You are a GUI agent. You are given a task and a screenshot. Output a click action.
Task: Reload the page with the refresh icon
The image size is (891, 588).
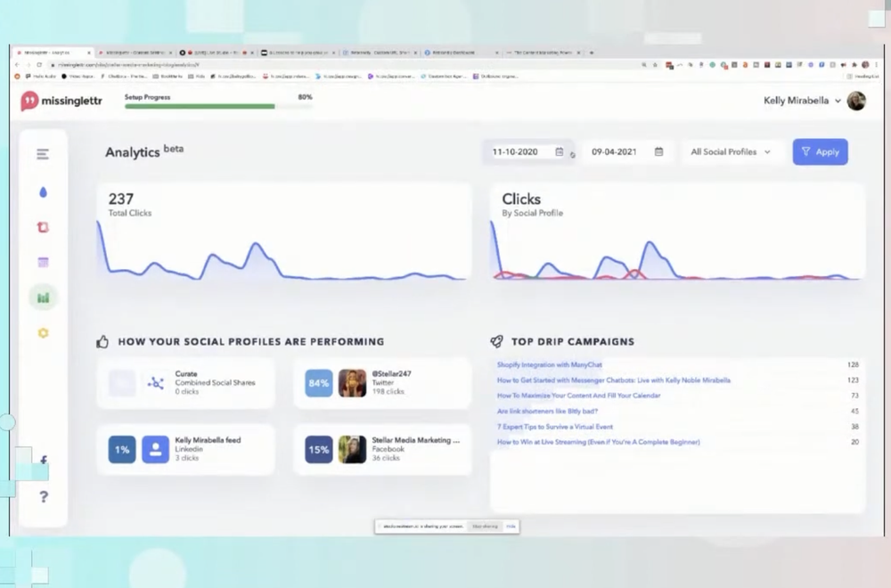click(x=39, y=65)
